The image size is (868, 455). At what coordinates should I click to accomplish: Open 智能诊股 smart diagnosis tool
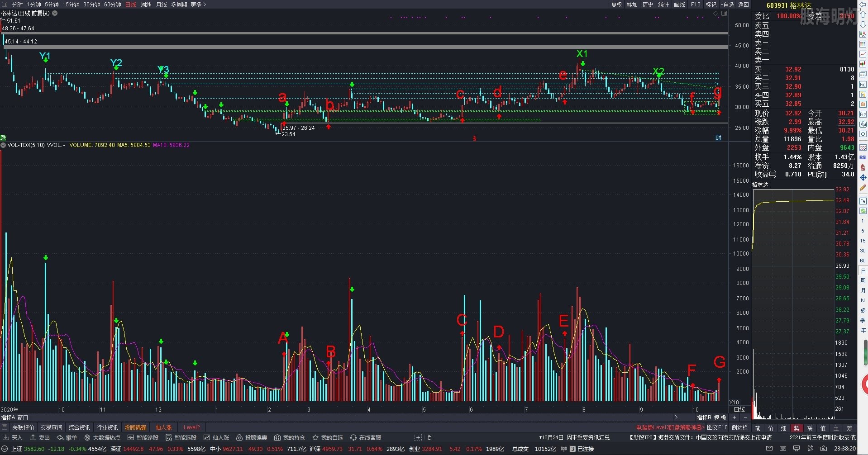pos(143,437)
